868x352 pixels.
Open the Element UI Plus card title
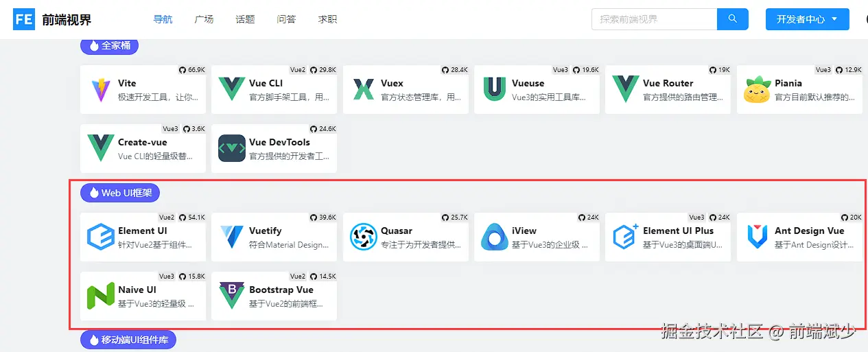679,231
